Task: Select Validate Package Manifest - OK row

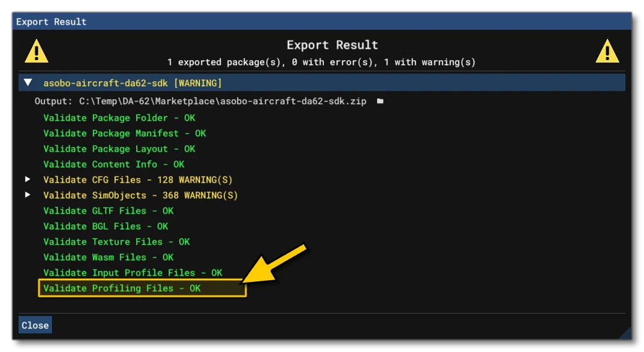Action: (x=124, y=133)
